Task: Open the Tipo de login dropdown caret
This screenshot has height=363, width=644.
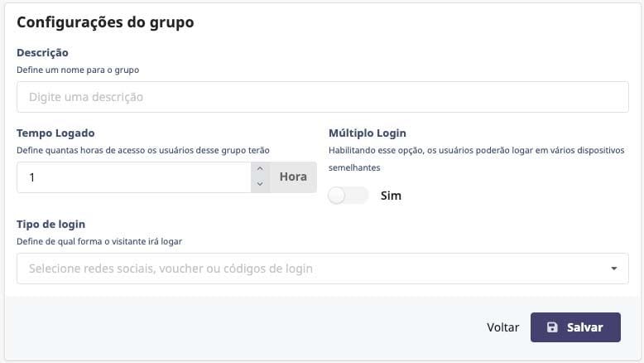Action: [x=613, y=269]
